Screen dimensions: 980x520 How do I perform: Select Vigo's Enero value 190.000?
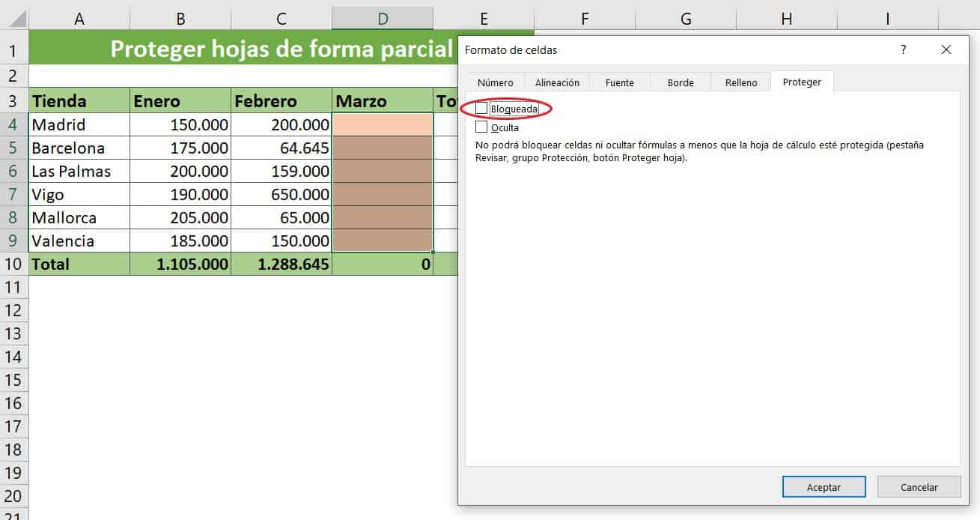pyautogui.click(x=180, y=194)
